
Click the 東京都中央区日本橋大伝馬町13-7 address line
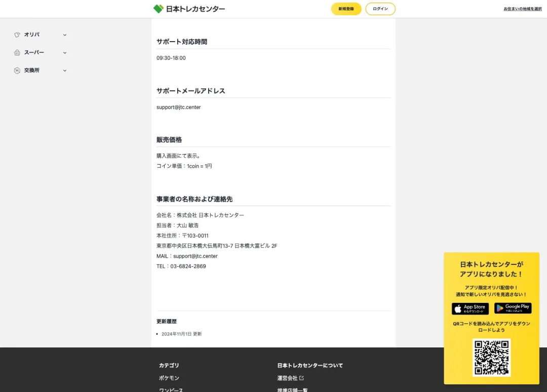[217, 246]
